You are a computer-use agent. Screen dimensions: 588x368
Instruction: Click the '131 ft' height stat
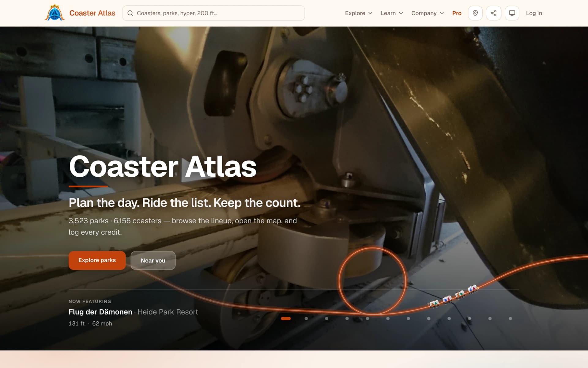coord(77,324)
